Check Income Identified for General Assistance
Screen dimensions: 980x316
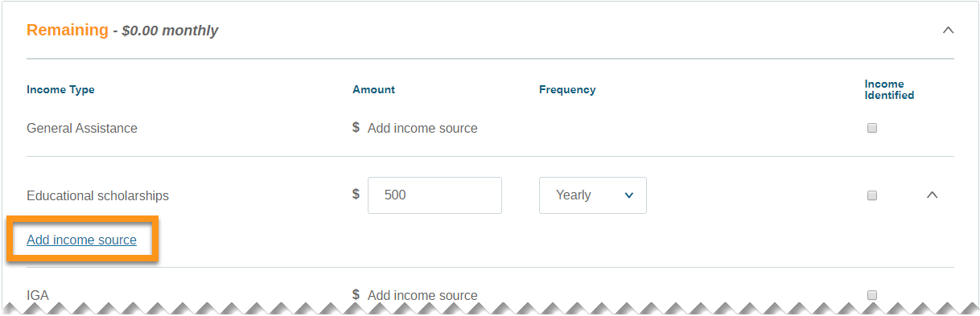pos(872,128)
